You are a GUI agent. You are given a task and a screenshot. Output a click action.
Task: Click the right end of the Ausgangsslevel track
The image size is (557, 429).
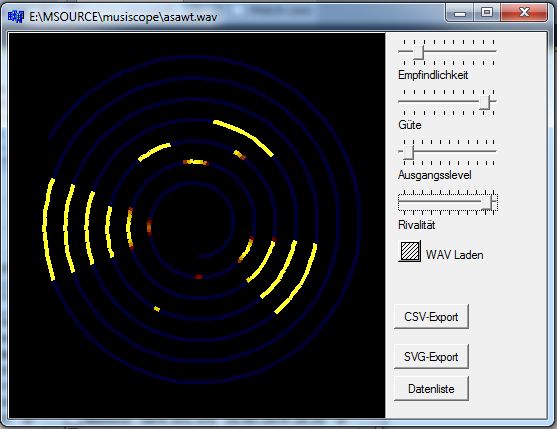click(x=494, y=151)
